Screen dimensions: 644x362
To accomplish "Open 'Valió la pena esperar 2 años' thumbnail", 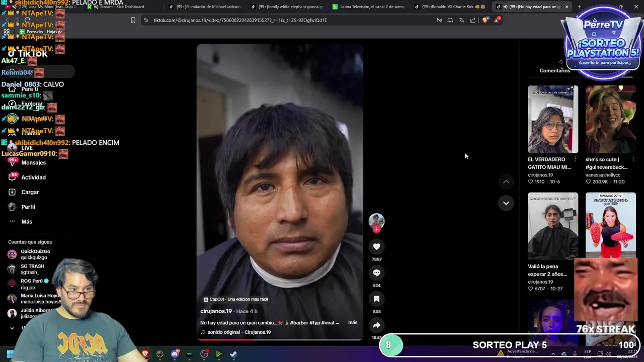I will coord(553,226).
